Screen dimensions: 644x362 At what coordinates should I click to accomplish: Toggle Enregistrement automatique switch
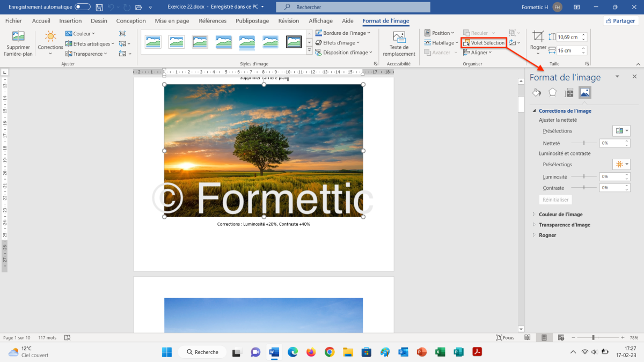coord(83,7)
